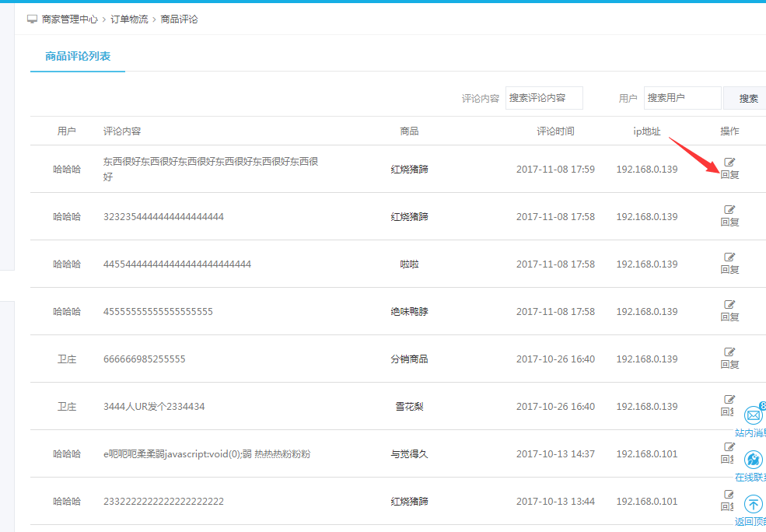Click reply icon for 3232354444 comment row
Viewport: 766px width, 532px height.
coord(729,210)
